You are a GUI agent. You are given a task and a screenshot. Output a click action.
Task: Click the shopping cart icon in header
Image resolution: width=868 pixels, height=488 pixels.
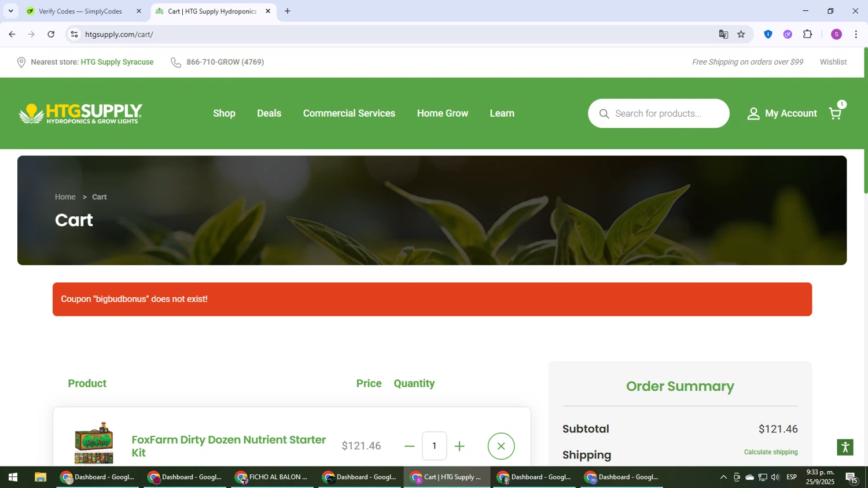835,113
